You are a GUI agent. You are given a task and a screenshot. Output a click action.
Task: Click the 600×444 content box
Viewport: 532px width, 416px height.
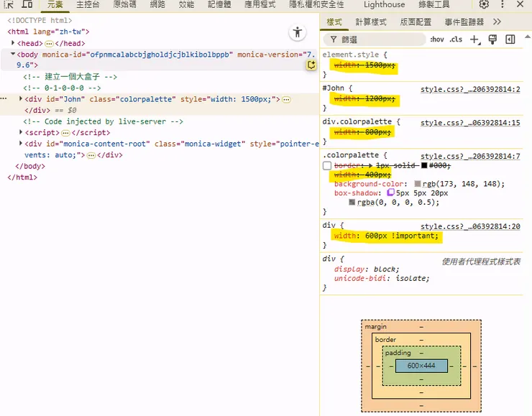[x=421, y=366]
